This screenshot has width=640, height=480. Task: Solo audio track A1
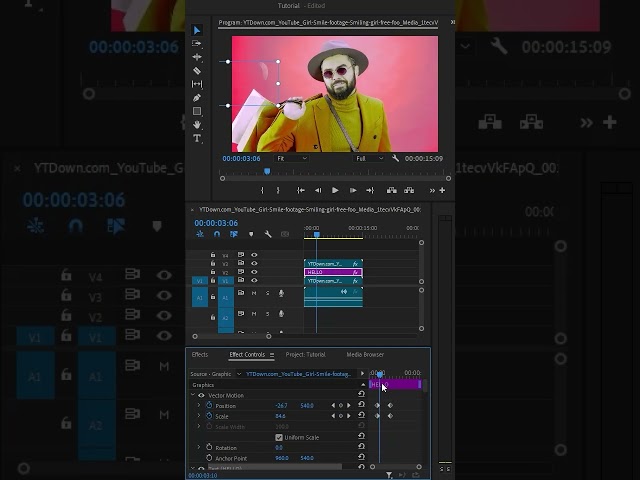click(268, 293)
